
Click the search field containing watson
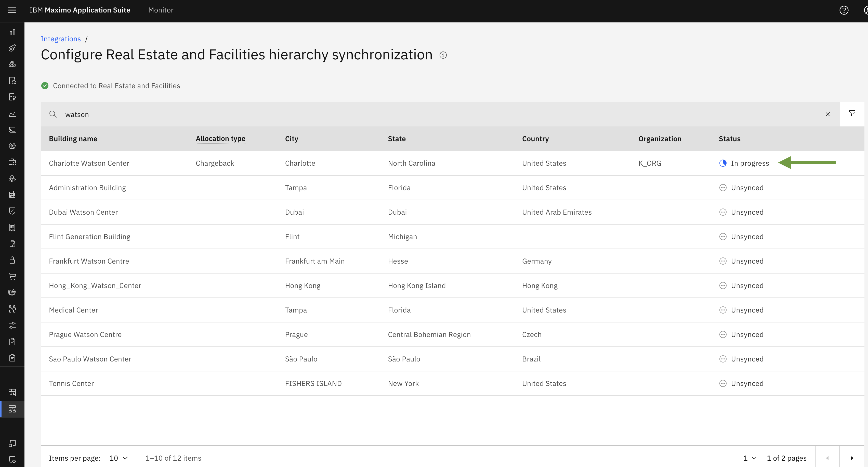(x=440, y=114)
